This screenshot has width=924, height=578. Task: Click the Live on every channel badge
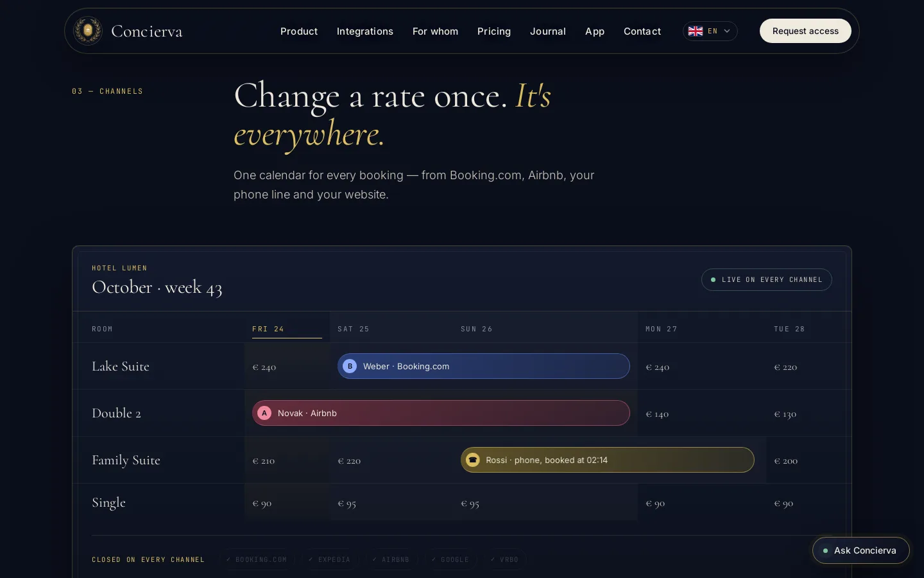(767, 279)
